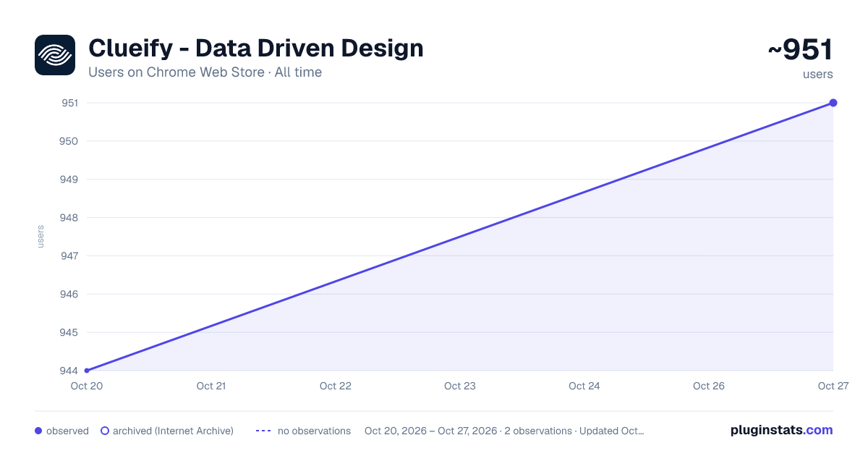Click the '~951' users total
Image resolution: width=868 pixels, height=456 pixels.
(800, 50)
